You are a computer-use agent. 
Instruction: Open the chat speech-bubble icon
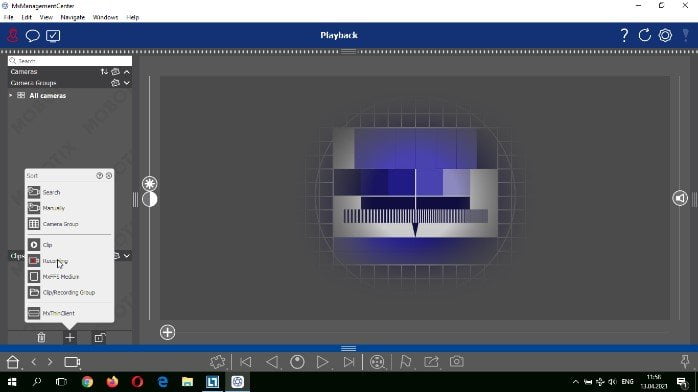[32, 36]
